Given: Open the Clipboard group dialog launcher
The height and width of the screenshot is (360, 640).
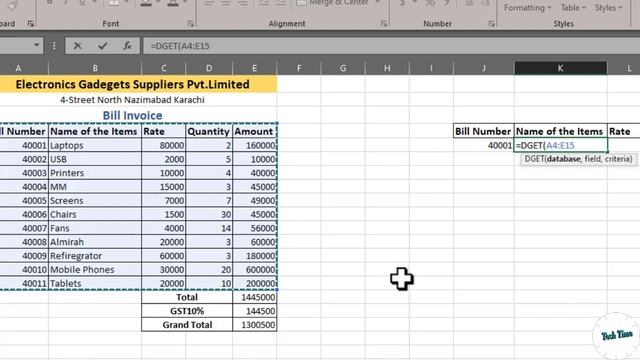Looking at the screenshot, I should 31,24.
